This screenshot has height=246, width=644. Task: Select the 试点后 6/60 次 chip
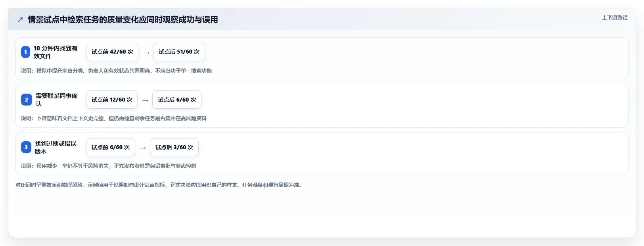click(x=177, y=100)
